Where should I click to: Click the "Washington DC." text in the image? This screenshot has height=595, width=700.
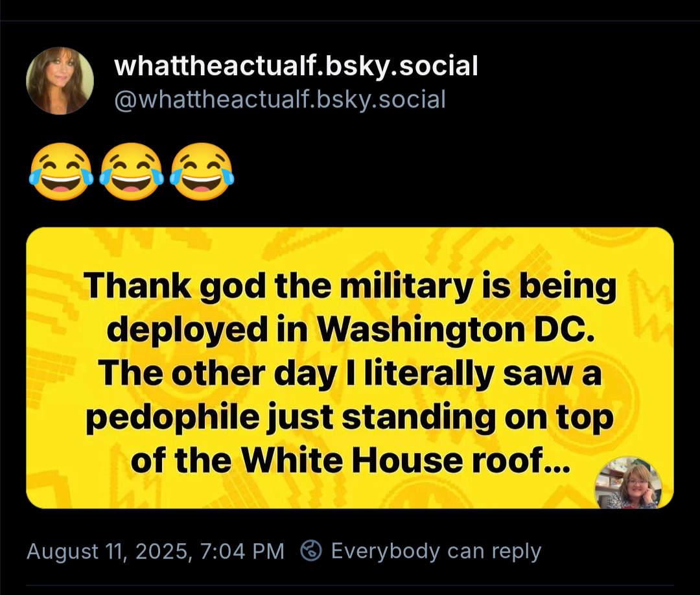pos(456,329)
